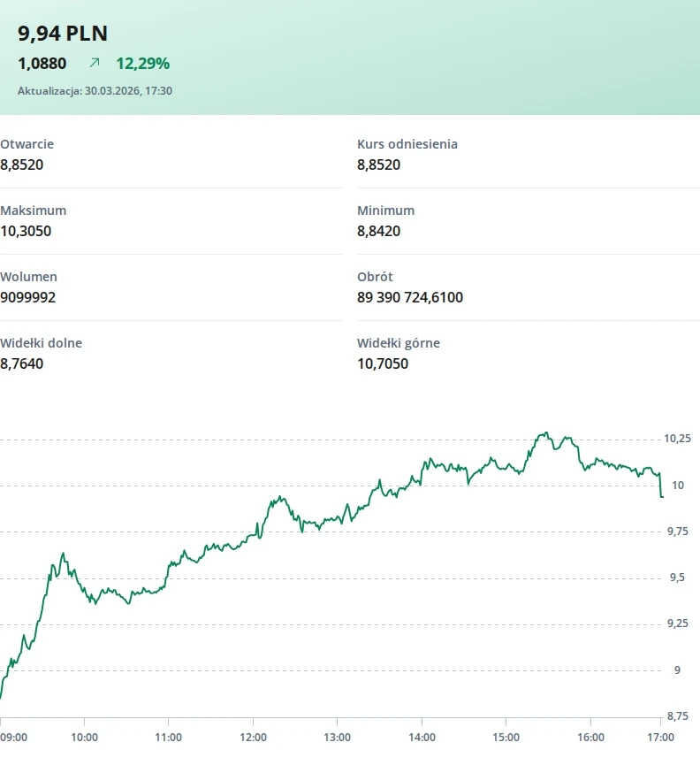Select the Kurs odniesienia value

379,164
